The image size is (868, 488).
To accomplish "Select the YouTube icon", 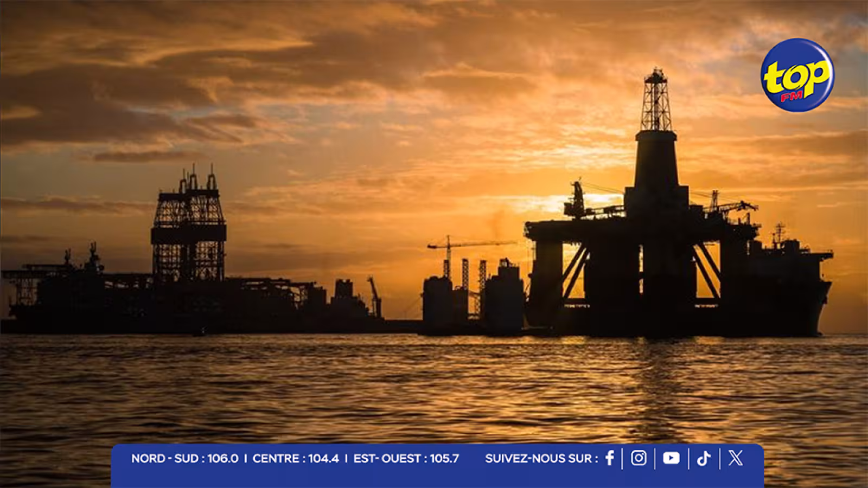I will click(671, 458).
